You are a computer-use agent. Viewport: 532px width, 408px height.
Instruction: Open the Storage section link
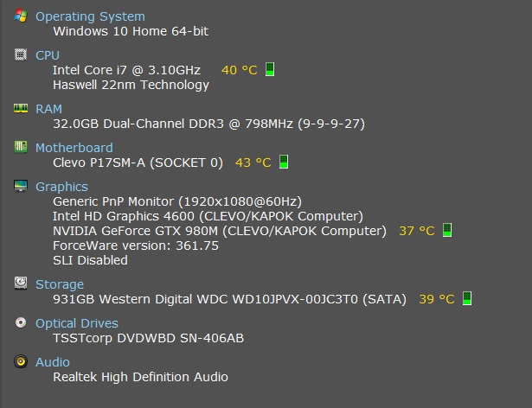coord(60,284)
